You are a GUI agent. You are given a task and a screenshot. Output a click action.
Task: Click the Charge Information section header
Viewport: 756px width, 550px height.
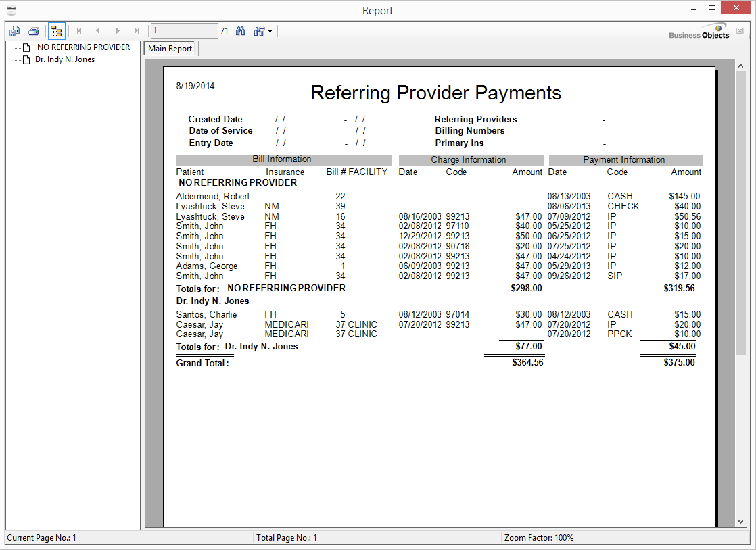click(x=471, y=160)
